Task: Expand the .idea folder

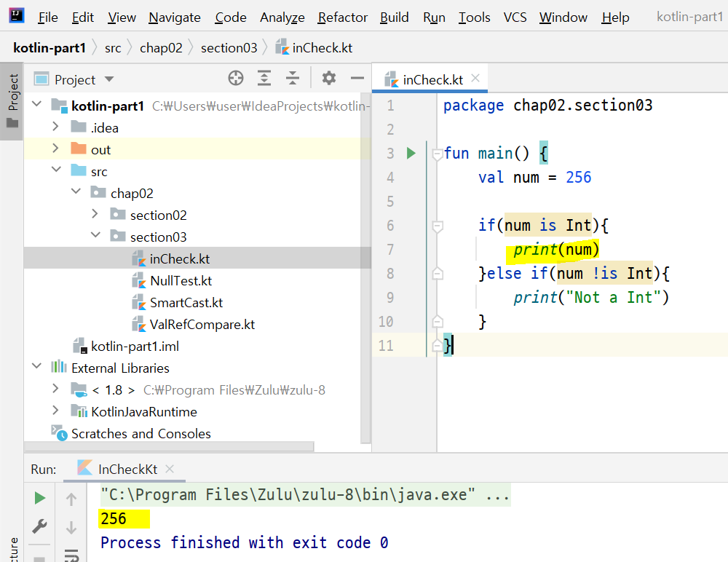Action: (56, 127)
